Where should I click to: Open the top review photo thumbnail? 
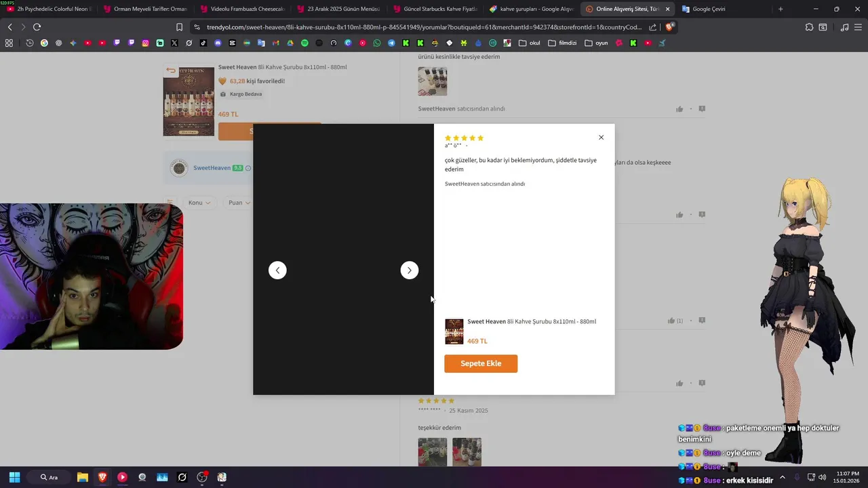(433, 81)
